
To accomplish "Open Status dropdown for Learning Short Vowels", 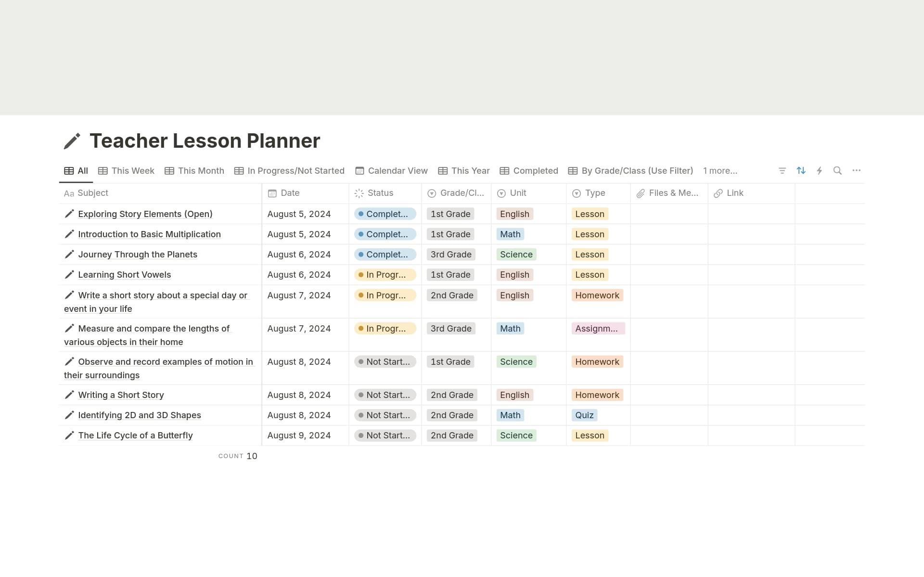I will click(385, 274).
